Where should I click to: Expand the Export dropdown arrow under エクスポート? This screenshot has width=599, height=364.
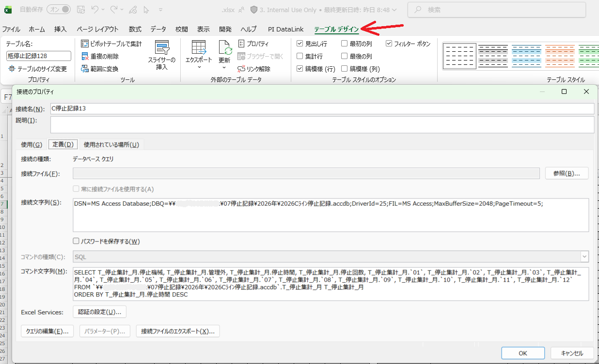(199, 68)
